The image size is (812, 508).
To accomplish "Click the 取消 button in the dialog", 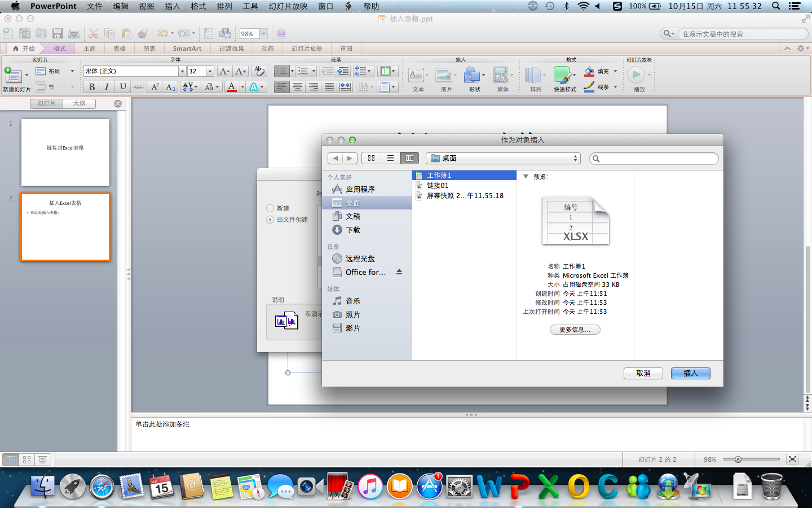I will (643, 373).
